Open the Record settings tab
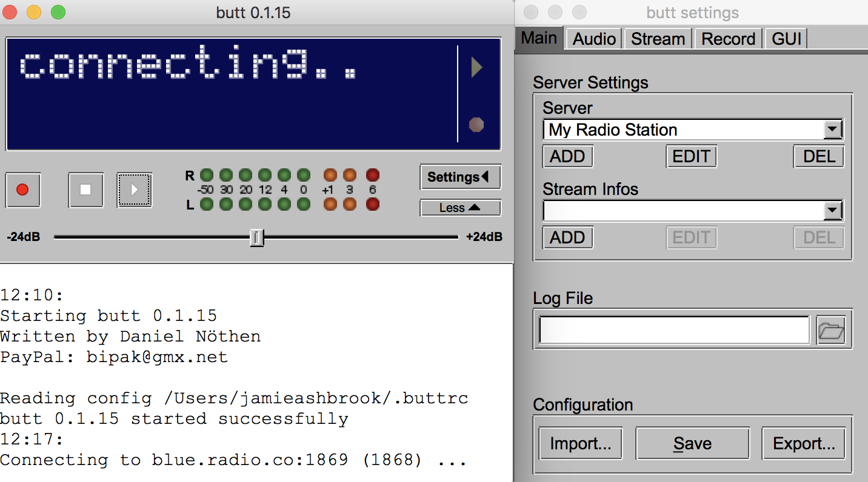This screenshot has height=482, width=868. click(728, 39)
